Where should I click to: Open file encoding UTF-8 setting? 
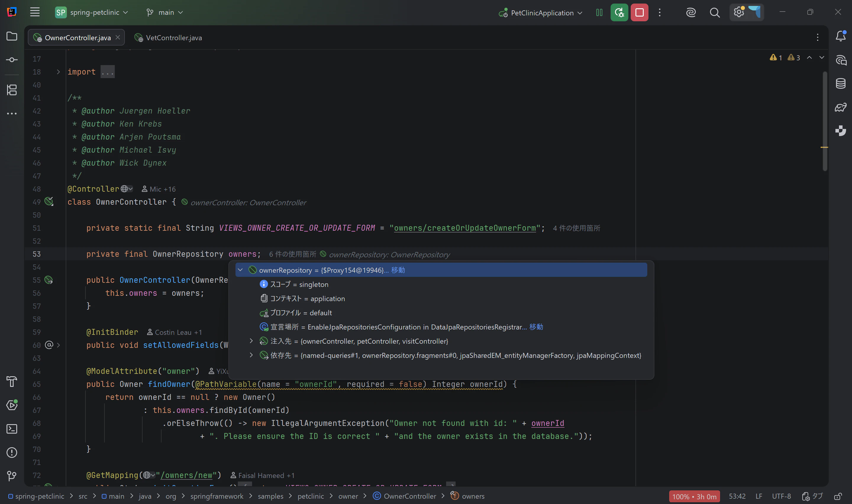point(781,496)
